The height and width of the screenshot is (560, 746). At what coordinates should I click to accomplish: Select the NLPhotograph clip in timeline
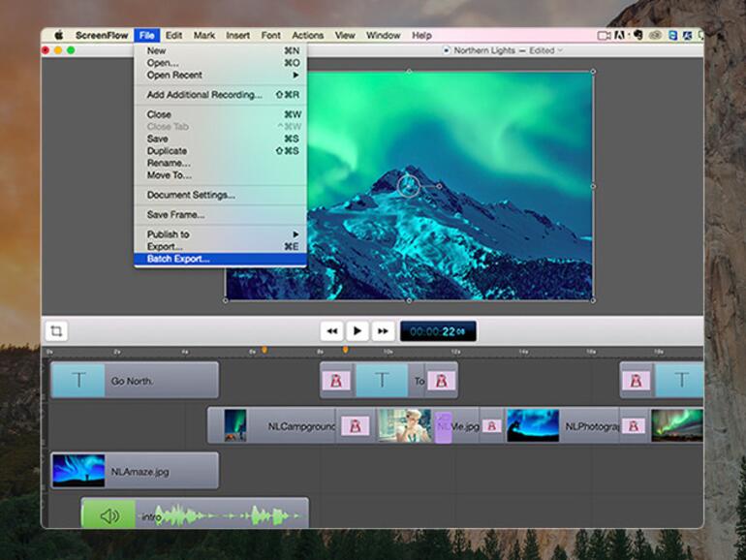click(563, 426)
